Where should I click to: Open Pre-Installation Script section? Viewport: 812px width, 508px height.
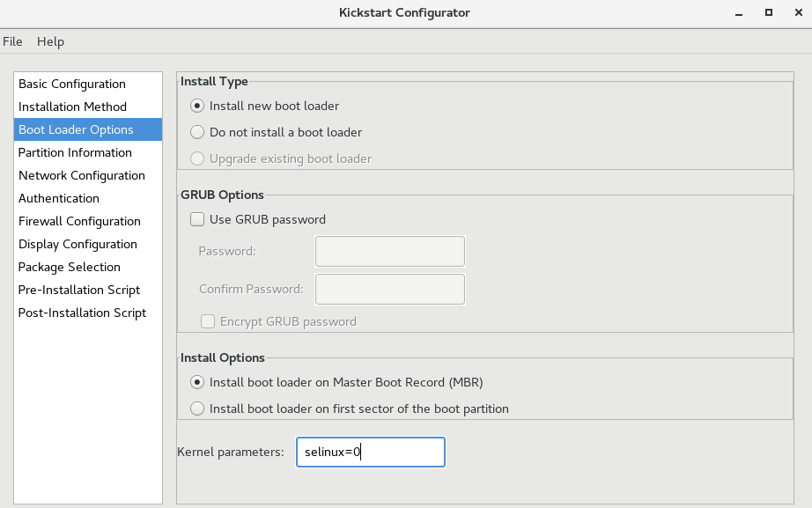[x=88, y=290]
